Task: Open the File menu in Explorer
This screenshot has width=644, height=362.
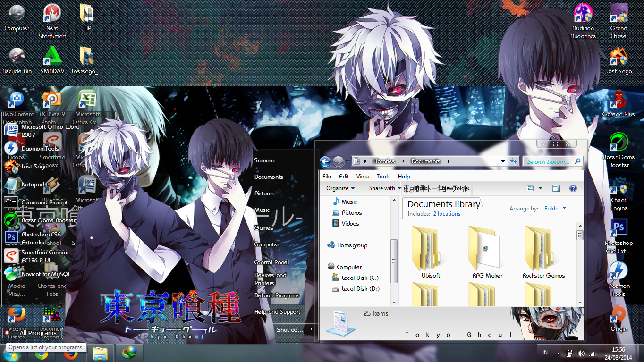Action: point(327,177)
